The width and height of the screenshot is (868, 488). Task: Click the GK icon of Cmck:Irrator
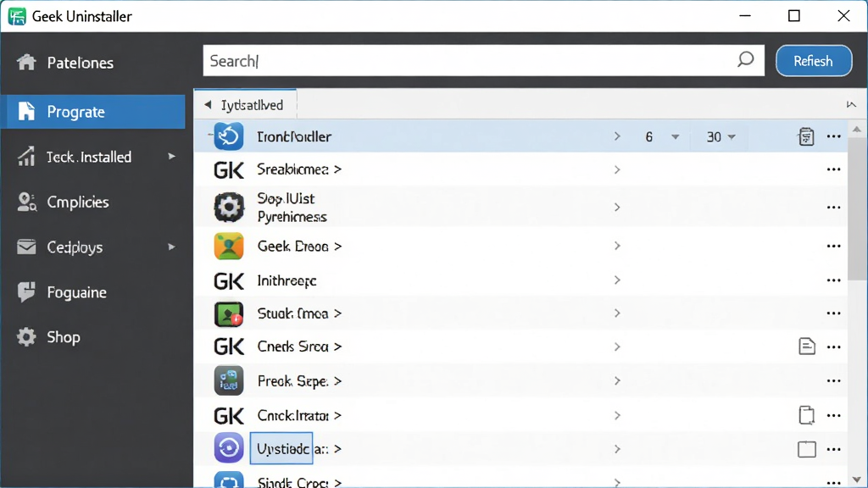(229, 415)
